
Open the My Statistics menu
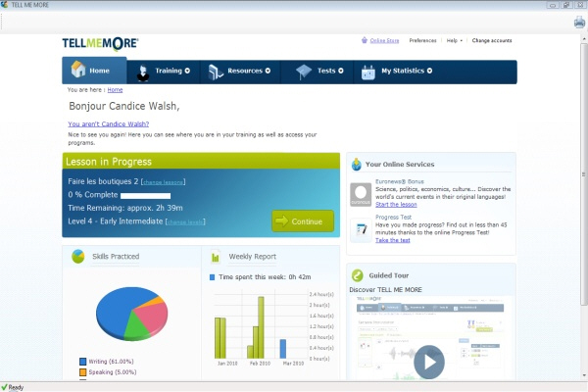tap(398, 71)
